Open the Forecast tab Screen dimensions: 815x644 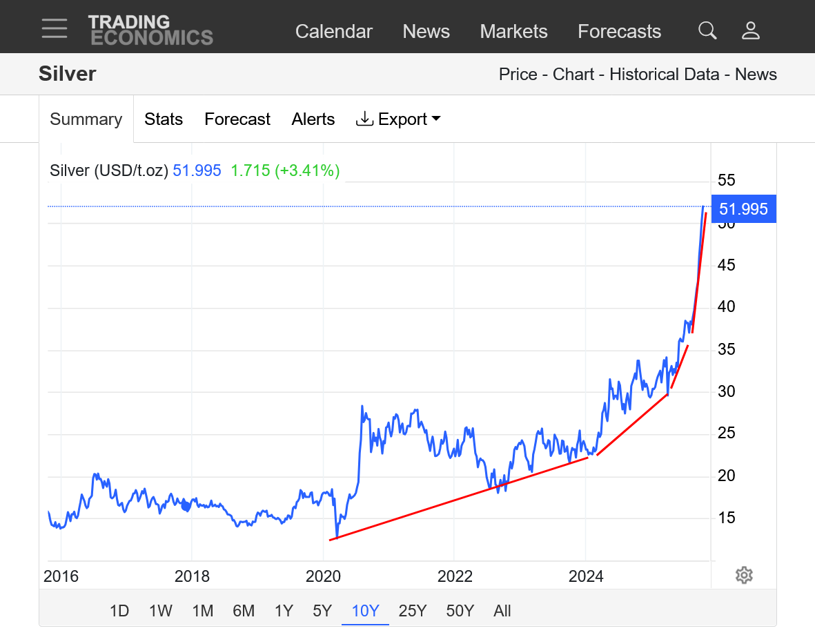(237, 119)
